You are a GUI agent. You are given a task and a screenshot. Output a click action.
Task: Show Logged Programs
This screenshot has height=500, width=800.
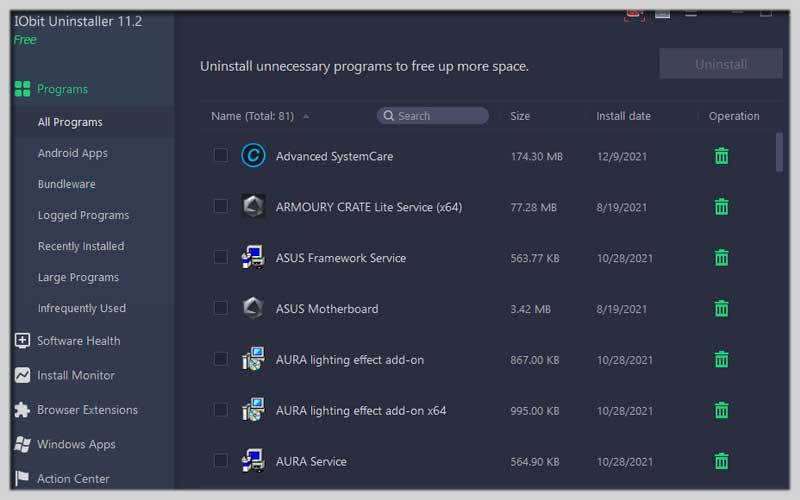click(x=83, y=215)
